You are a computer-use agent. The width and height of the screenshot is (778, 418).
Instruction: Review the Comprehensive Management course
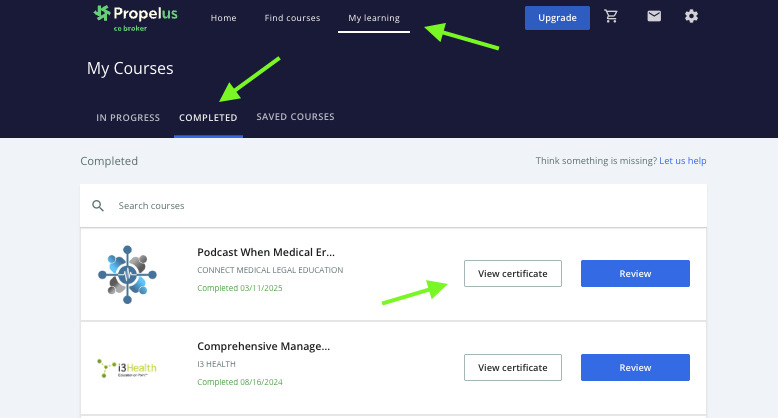click(635, 367)
